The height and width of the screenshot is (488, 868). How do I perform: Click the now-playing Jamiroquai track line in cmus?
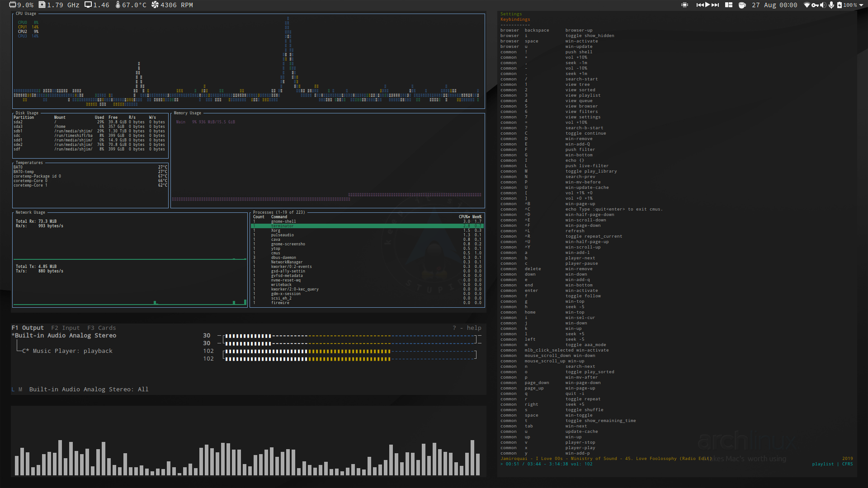tap(606, 459)
